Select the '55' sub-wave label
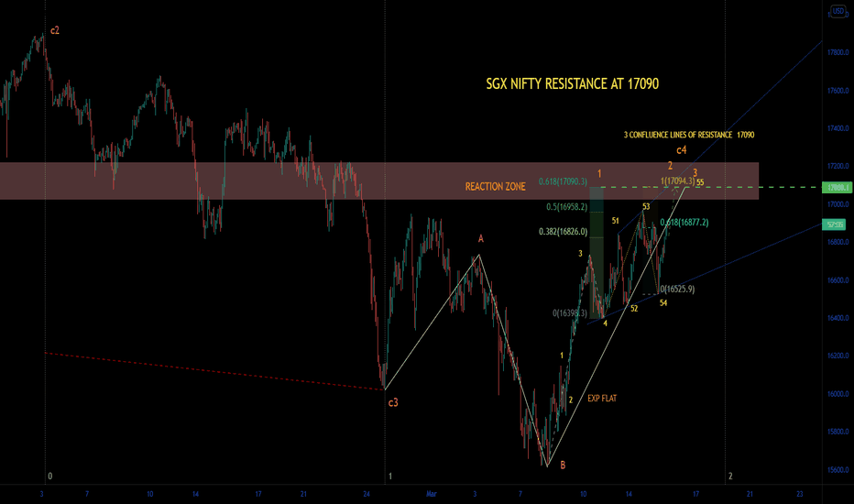This screenshot has height=504, width=854. pos(700,182)
